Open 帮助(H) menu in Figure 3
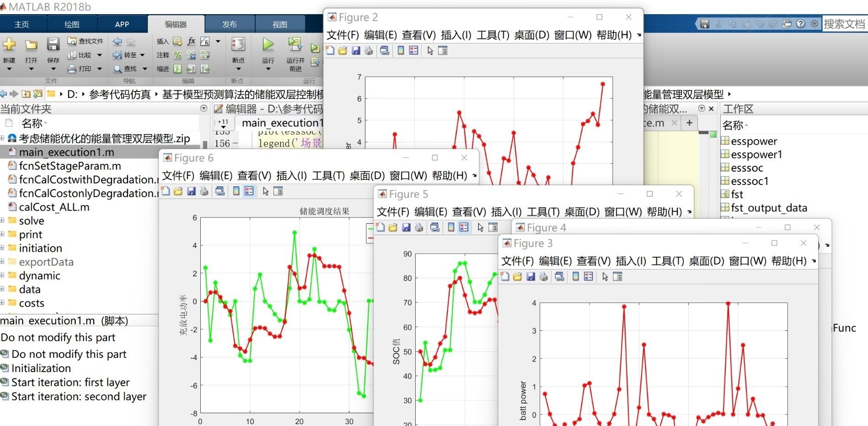The width and height of the screenshot is (868, 426). coord(789,261)
